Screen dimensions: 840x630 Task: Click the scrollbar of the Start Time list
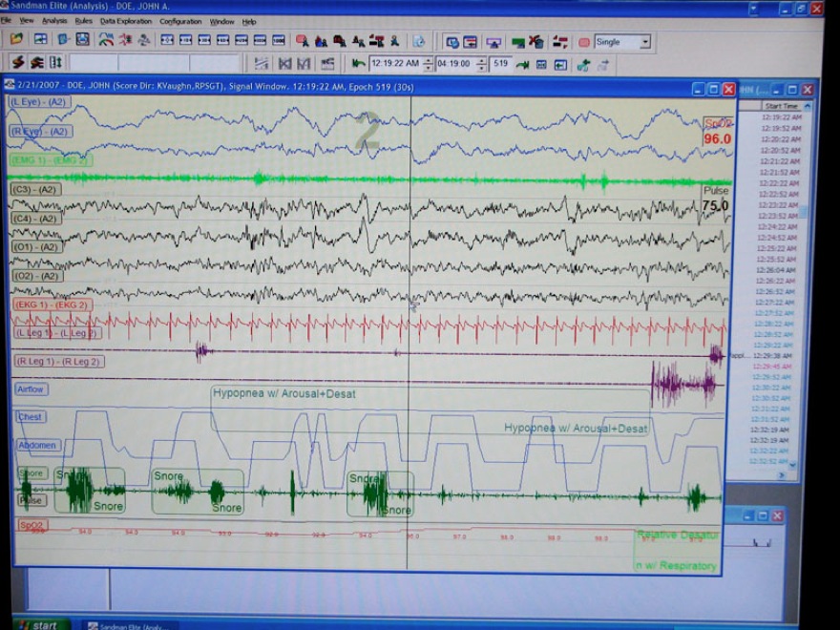click(x=807, y=286)
